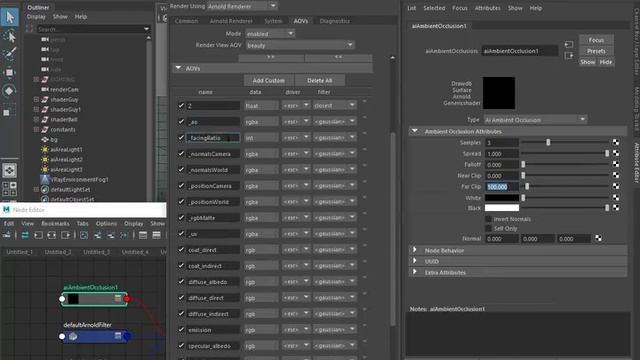Click Far Clip map checker button
The width and height of the screenshot is (640, 360).
pos(616,187)
